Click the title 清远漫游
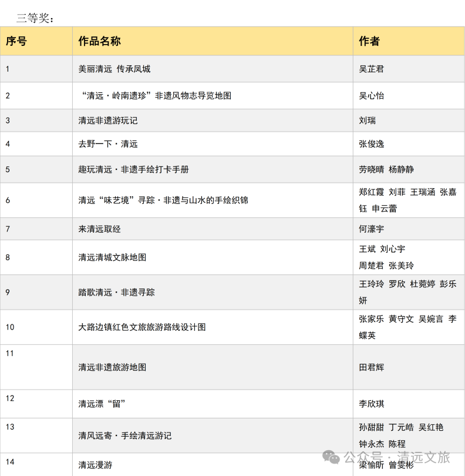Image resolution: width=465 pixels, height=476 pixels. click(x=95, y=465)
